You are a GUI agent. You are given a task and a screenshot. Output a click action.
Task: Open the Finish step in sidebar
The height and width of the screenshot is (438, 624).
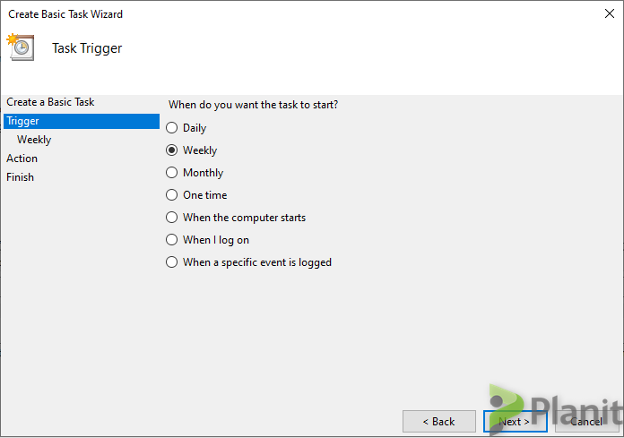point(20,177)
